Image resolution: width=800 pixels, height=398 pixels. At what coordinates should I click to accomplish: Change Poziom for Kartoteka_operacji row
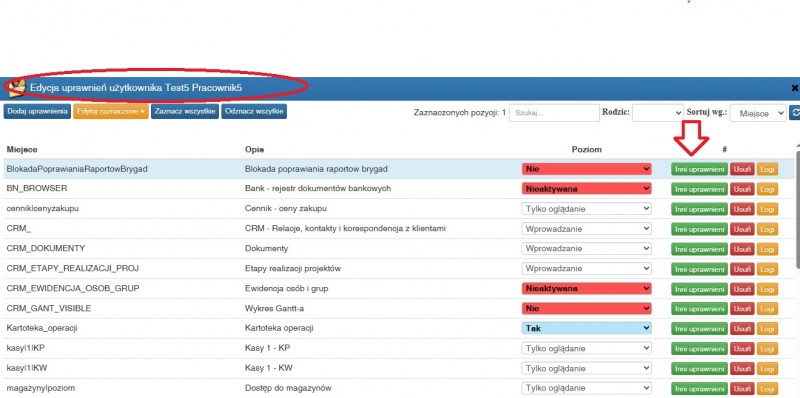click(x=587, y=328)
